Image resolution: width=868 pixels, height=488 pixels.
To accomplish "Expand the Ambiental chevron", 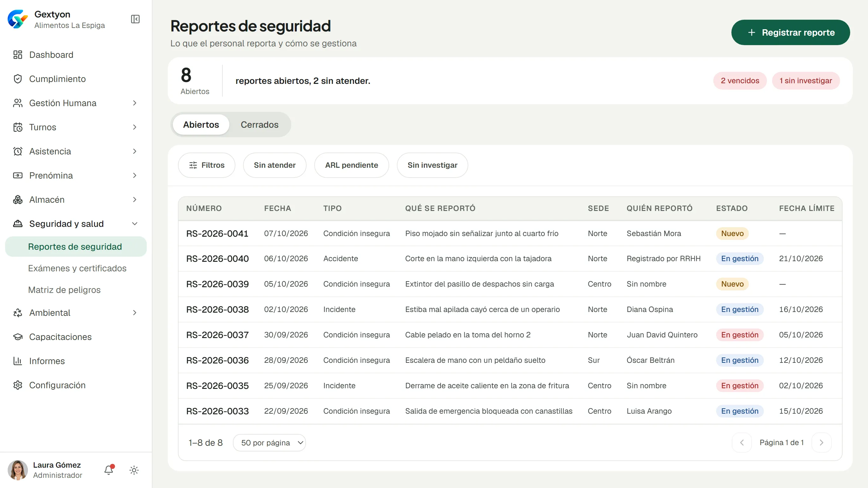I will pos(134,313).
